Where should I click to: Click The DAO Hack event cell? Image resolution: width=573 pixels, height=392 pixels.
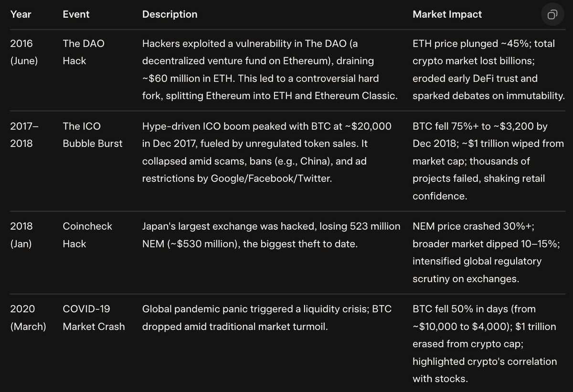(x=84, y=52)
